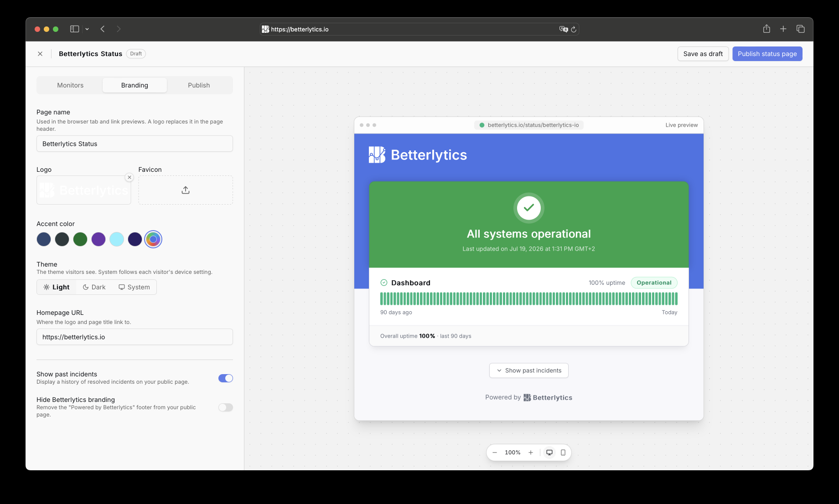Switch to the Monitors tab
This screenshot has height=504, width=839.
pos(70,85)
